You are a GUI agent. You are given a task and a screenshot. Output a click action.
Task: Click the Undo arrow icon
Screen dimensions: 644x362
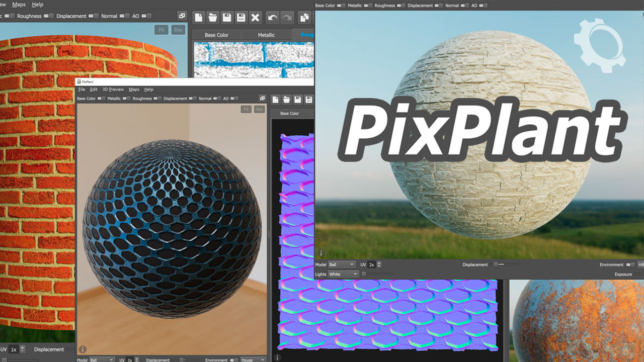pos(272,17)
